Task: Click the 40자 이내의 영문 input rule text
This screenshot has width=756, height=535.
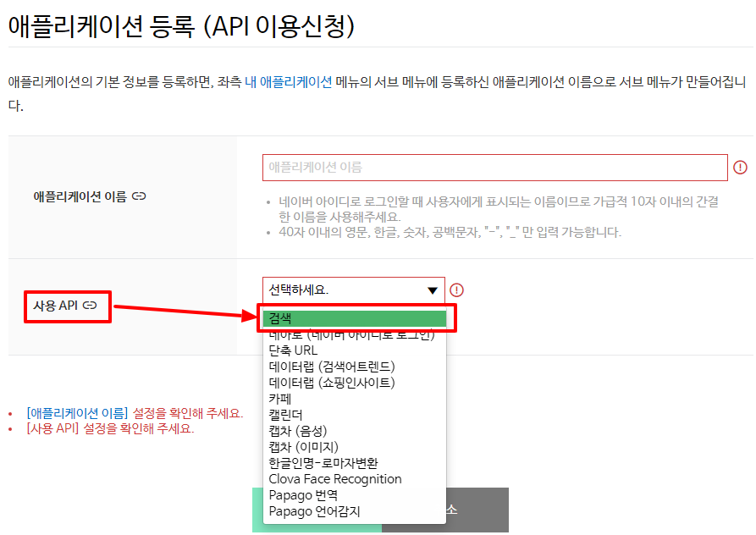Action: click(x=450, y=232)
